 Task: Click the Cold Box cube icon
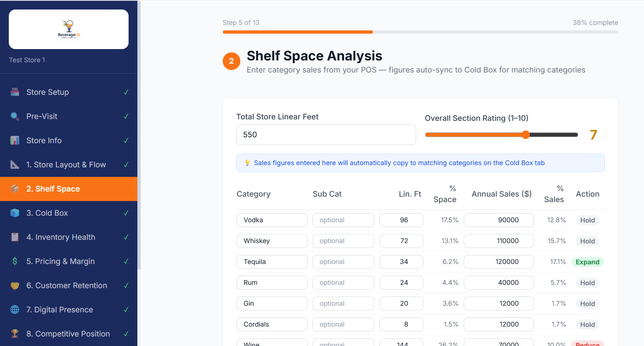(15, 213)
